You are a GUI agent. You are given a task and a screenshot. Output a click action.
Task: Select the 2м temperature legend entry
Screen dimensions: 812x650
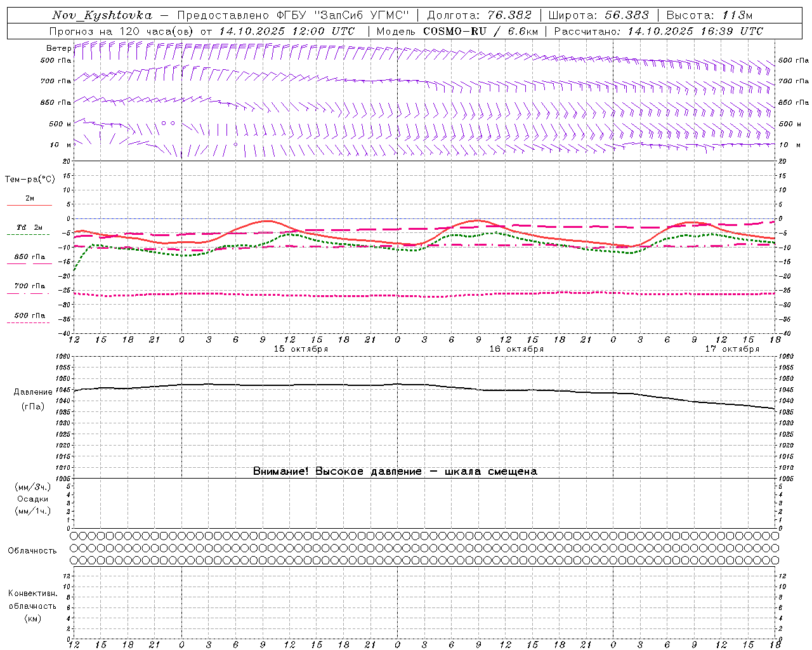coord(30,198)
